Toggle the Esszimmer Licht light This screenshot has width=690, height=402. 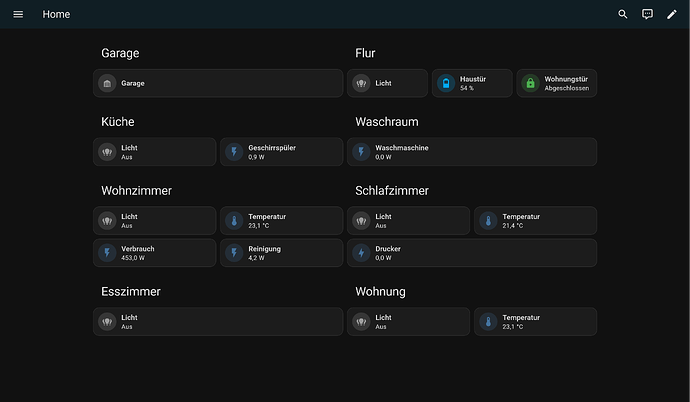107,322
